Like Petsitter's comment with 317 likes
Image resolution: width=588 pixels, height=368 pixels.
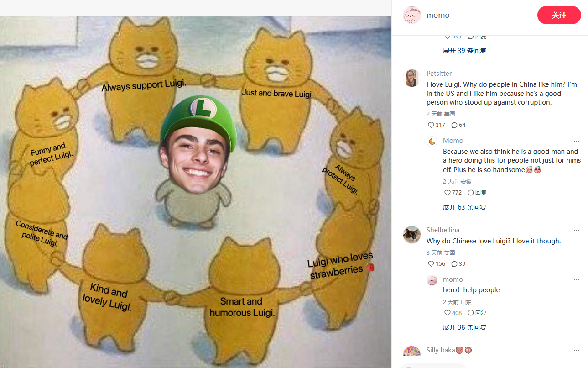436,125
